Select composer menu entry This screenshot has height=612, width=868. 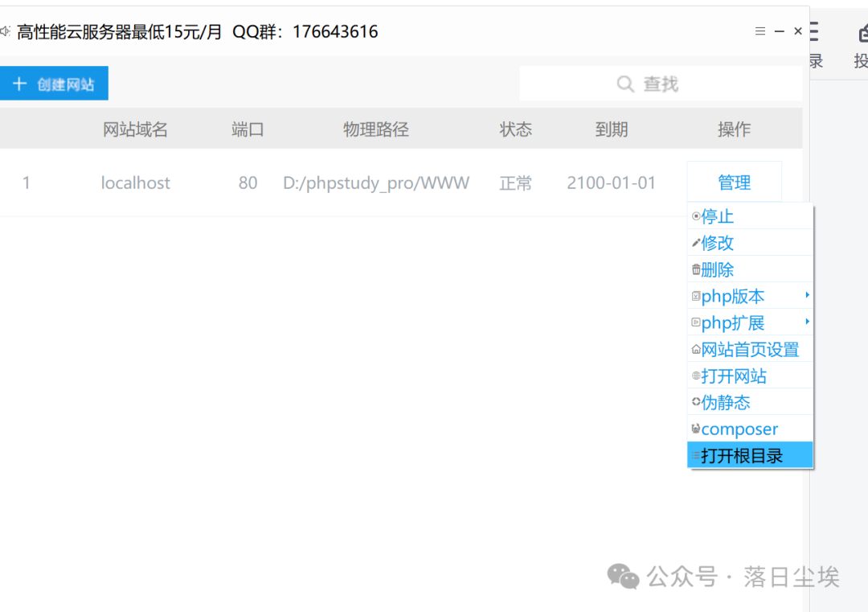[x=750, y=429]
